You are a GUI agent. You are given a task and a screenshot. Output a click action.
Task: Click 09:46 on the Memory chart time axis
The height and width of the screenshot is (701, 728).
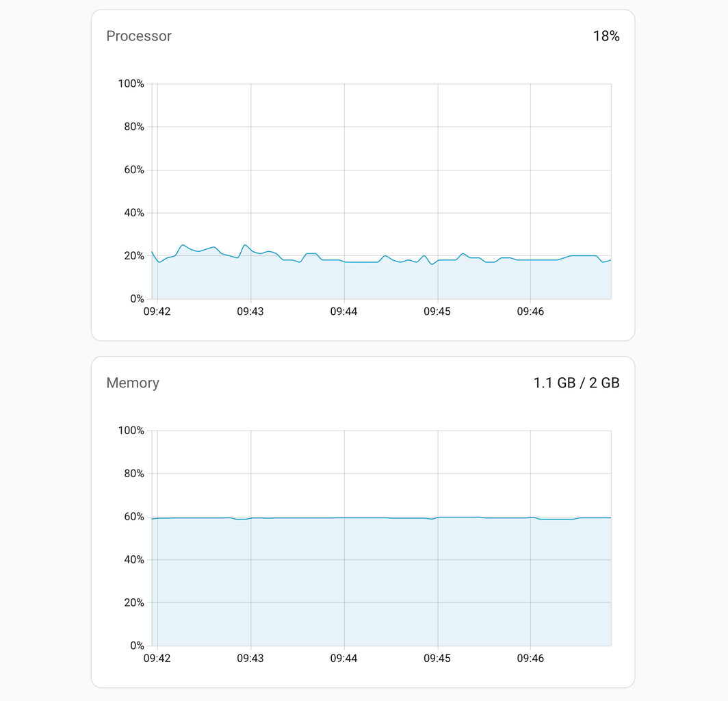(x=530, y=659)
